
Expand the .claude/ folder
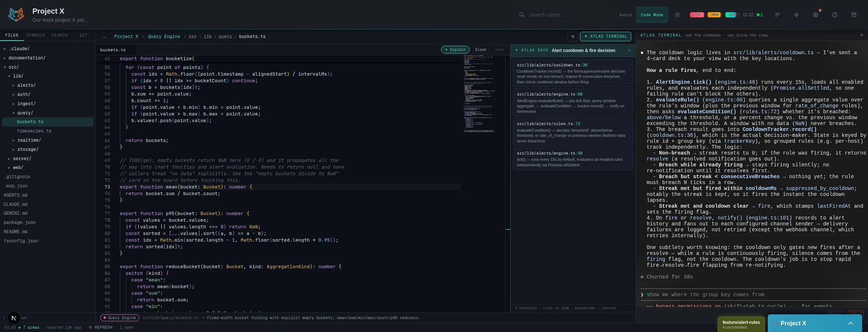click(x=48, y=49)
